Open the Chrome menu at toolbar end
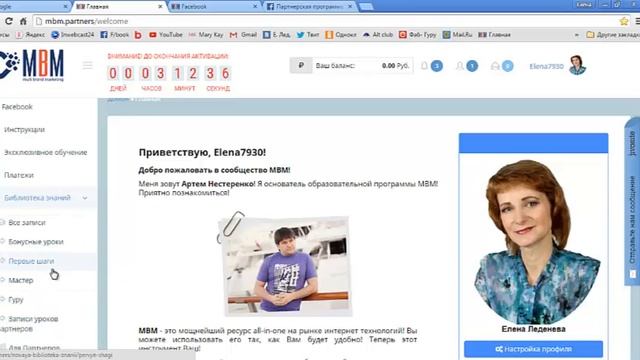 pyautogui.click(x=637, y=21)
